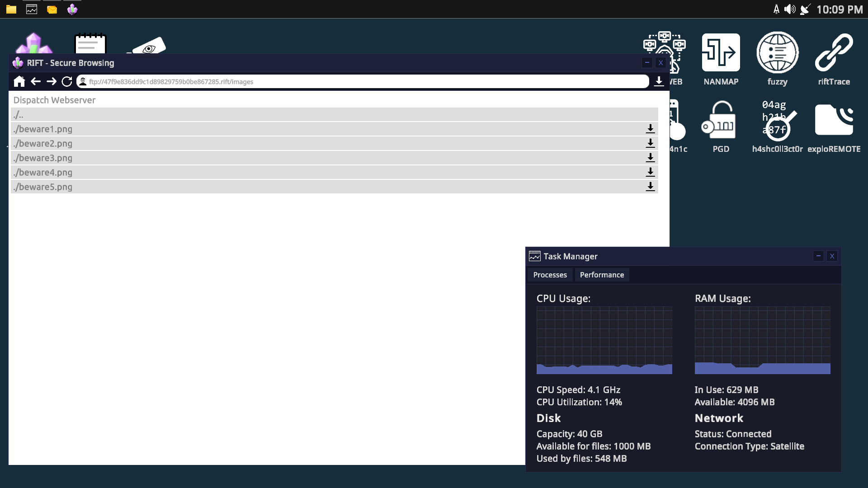Screen dimensions: 868x488
Task: Refresh the current FTP page
Action: tap(67, 81)
